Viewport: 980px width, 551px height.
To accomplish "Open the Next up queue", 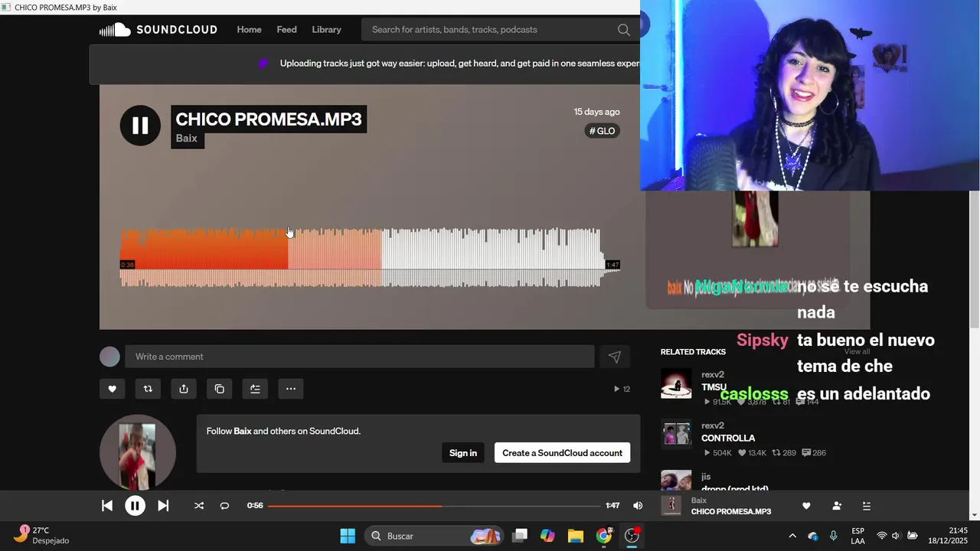I will 867,506.
